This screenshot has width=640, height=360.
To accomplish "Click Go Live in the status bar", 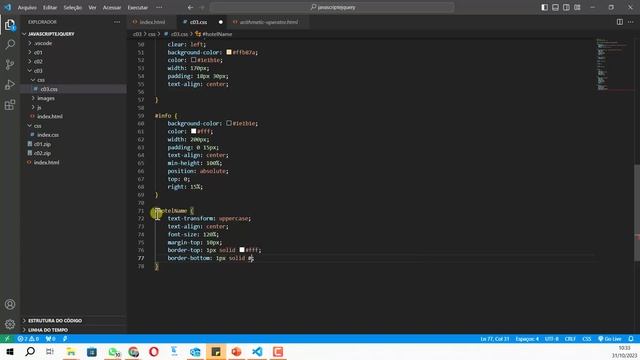I will click(610, 339).
